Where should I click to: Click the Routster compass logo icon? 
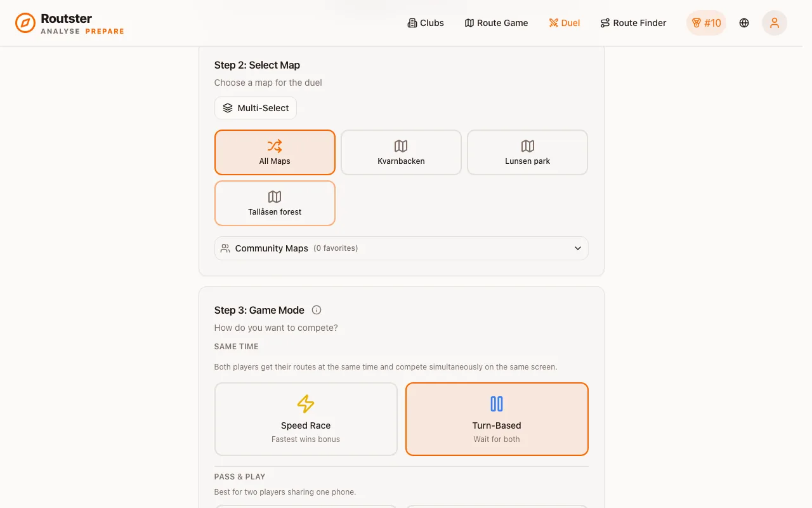(25, 23)
